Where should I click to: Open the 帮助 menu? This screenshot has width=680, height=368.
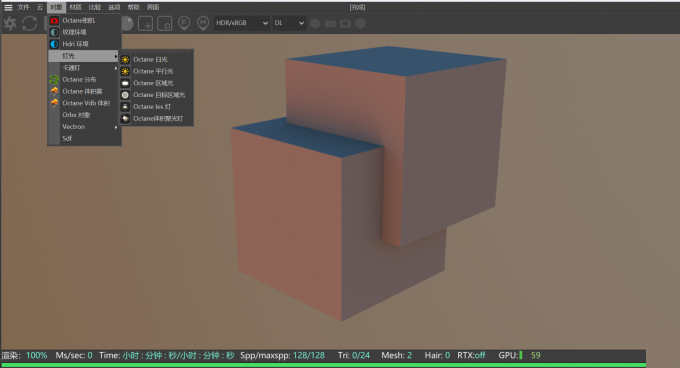click(134, 7)
